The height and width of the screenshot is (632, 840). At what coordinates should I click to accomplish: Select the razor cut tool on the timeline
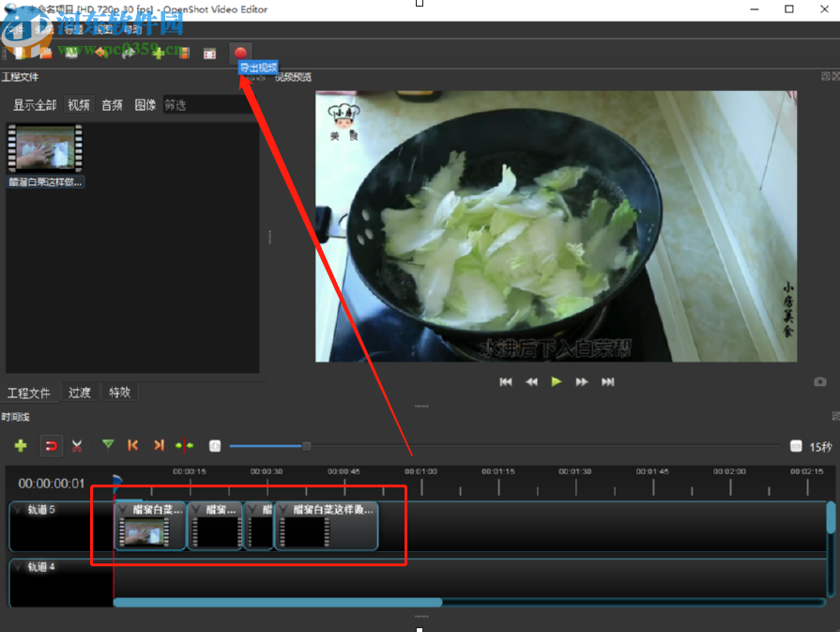tap(78, 446)
